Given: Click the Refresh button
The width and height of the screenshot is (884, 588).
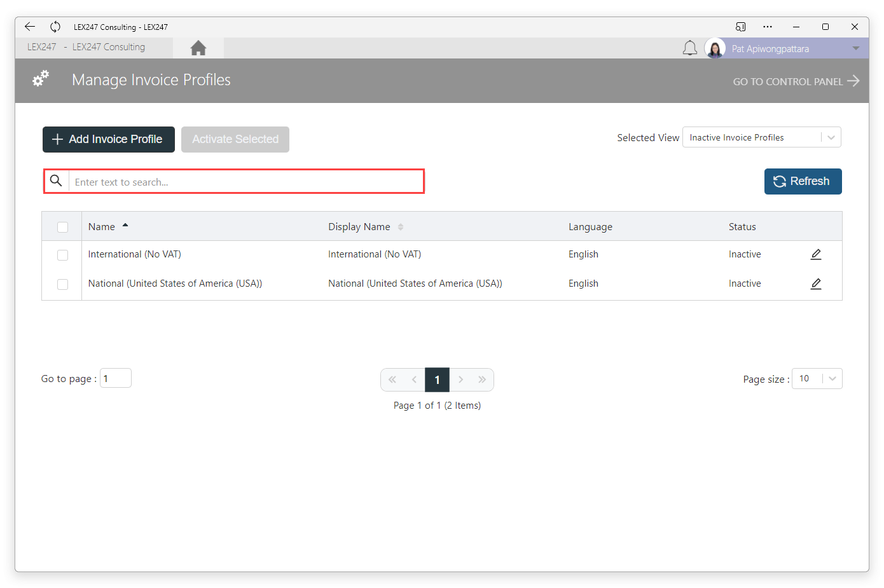Looking at the screenshot, I should click(x=803, y=181).
